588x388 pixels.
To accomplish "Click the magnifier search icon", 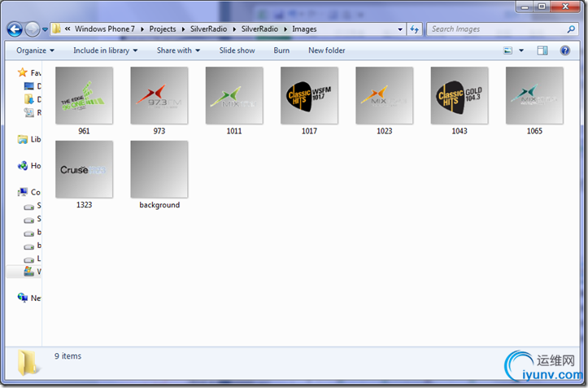I will (x=571, y=29).
